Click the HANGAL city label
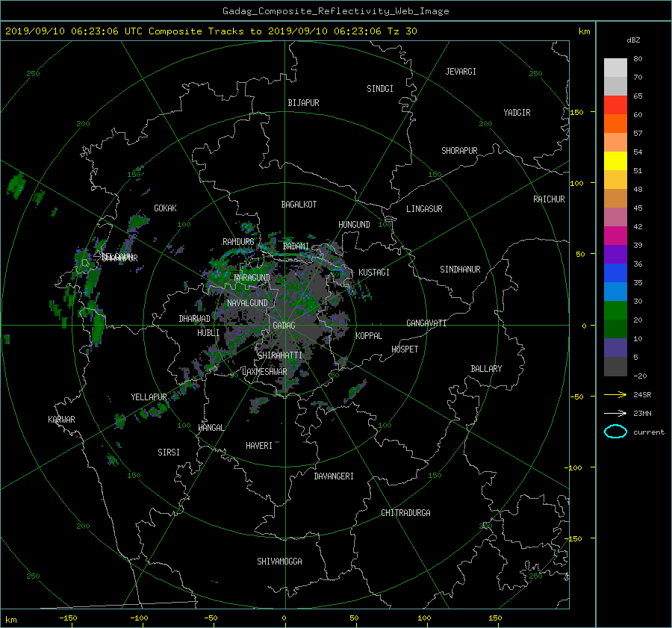 click(211, 428)
